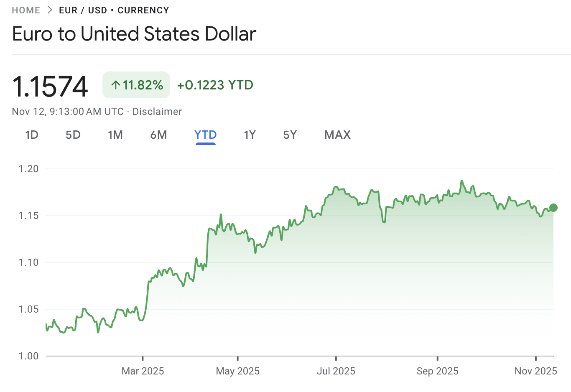571x392 pixels.
Task: Display the MAX time range
Action: click(x=337, y=135)
